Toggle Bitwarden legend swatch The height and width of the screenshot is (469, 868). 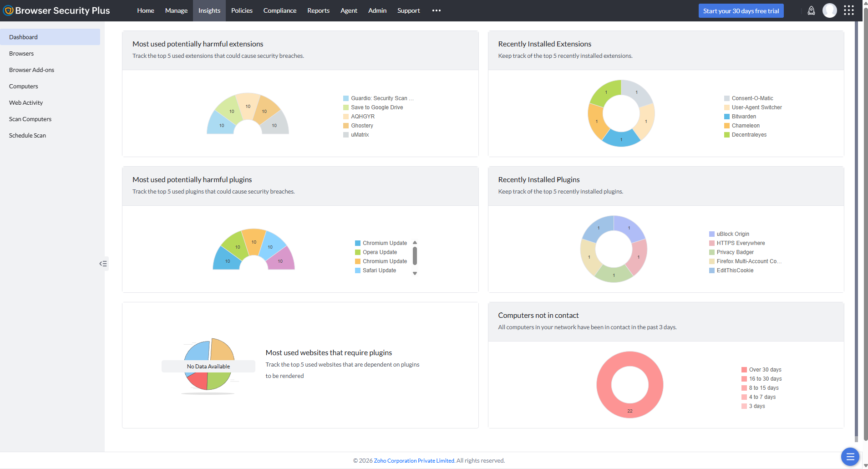click(x=727, y=117)
